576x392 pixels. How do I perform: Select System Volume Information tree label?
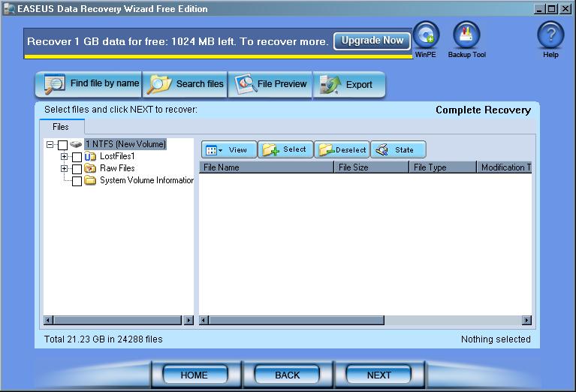[146, 180]
